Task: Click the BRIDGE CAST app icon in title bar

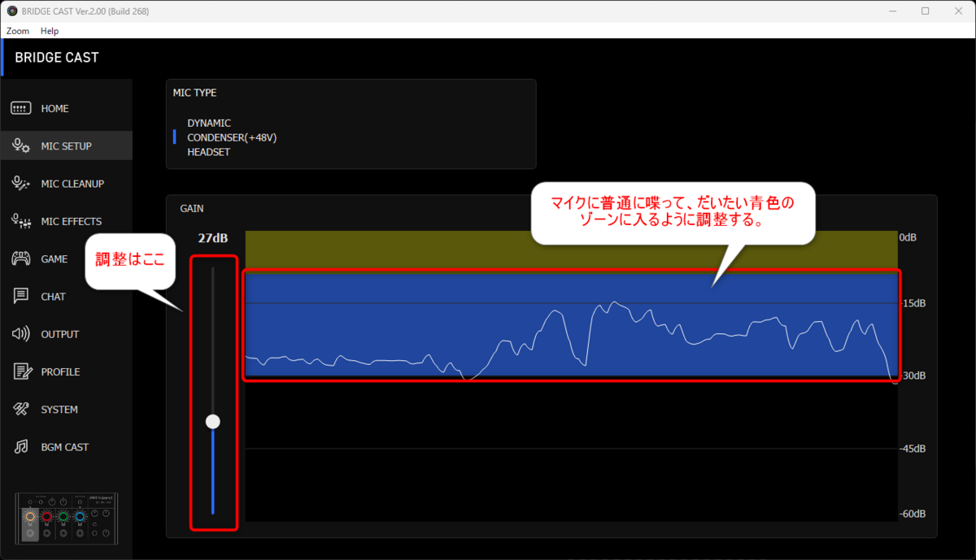Action: coord(12,11)
